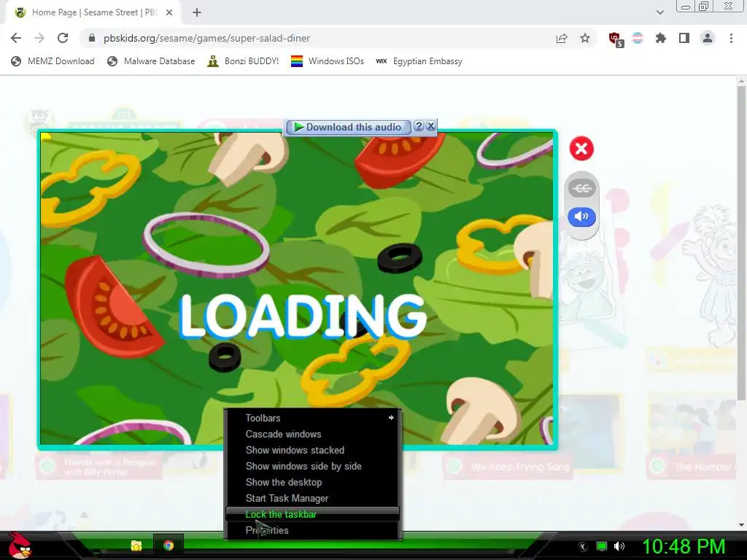Click the scrollbar down arrow
The image size is (747, 560).
(x=741, y=525)
